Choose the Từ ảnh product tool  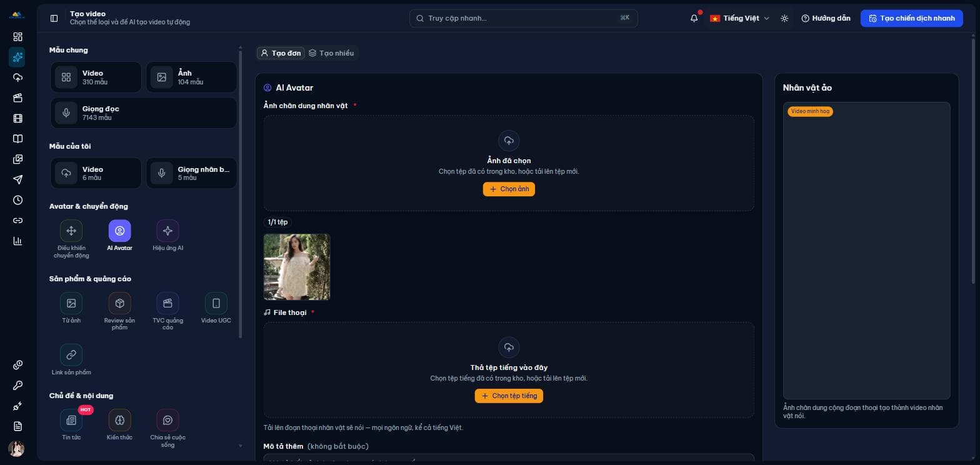(71, 308)
